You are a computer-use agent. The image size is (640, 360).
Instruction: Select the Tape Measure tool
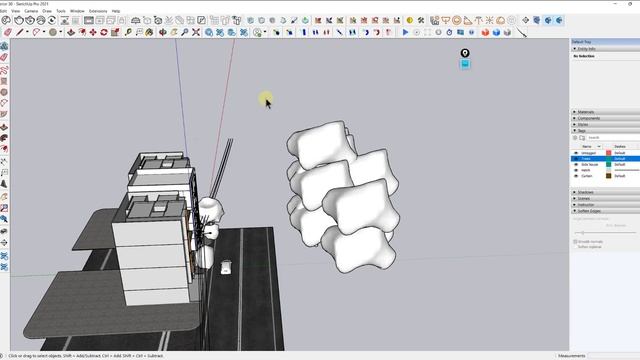[x=128, y=32]
